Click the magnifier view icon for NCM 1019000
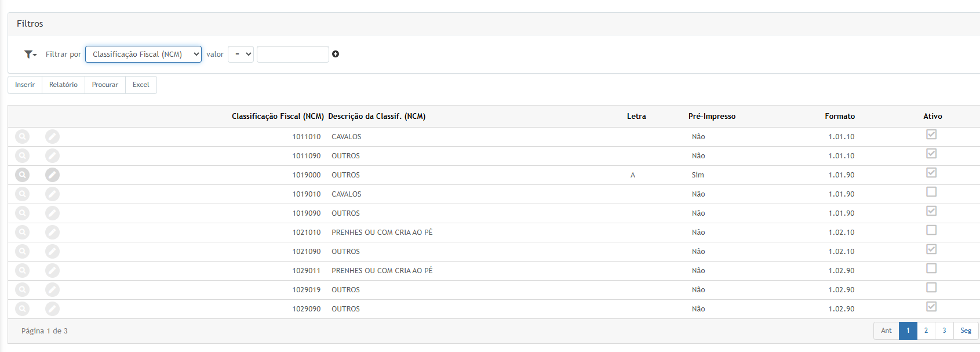 point(22,175)
